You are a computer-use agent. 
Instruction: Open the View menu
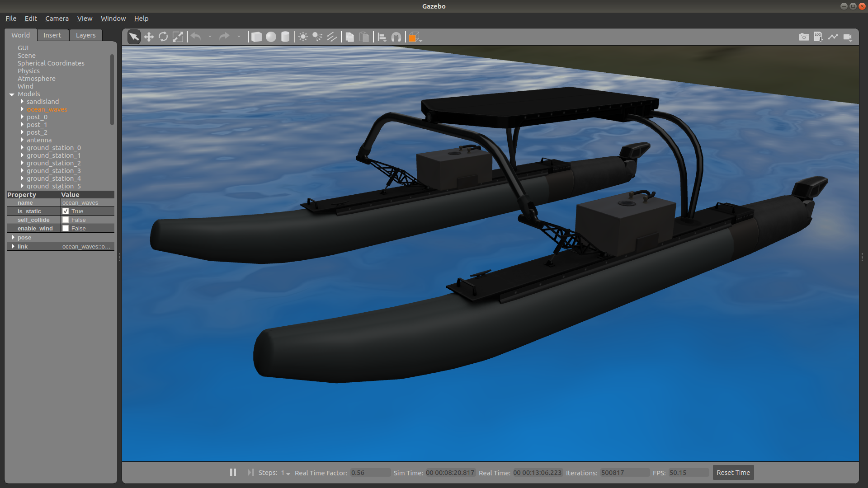[x=85, y=19]
